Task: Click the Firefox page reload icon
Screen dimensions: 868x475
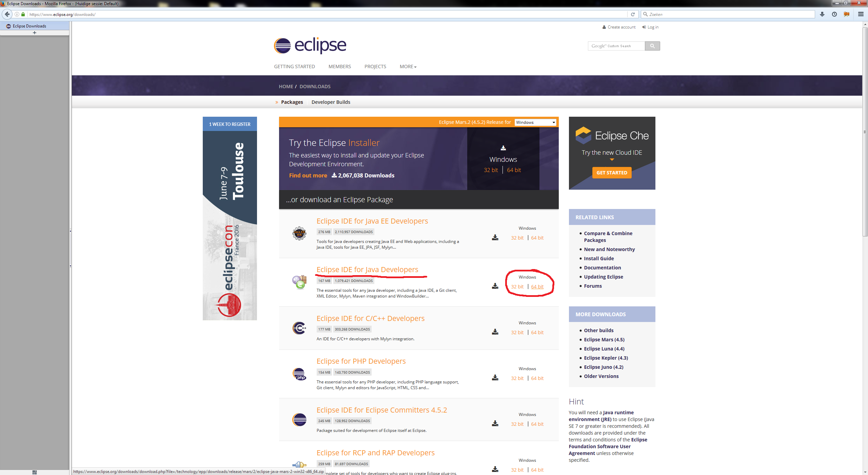Action: pos(633,14)
